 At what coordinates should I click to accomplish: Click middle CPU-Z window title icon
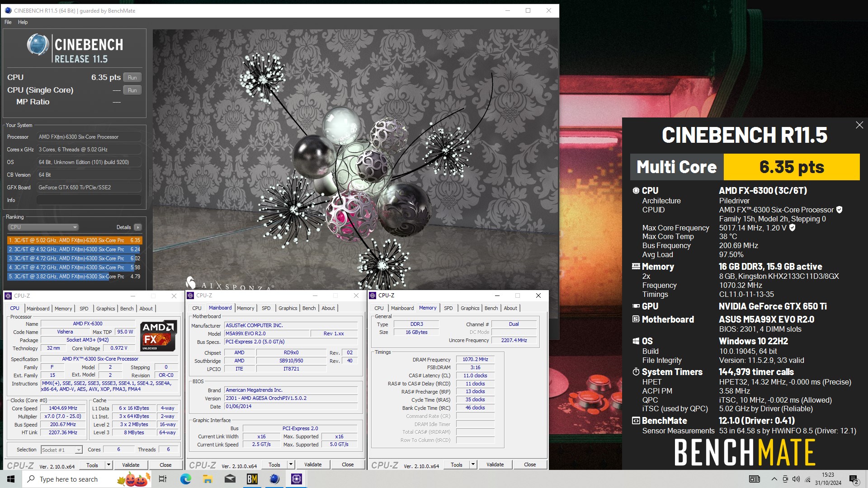click(x=190, y=296)
